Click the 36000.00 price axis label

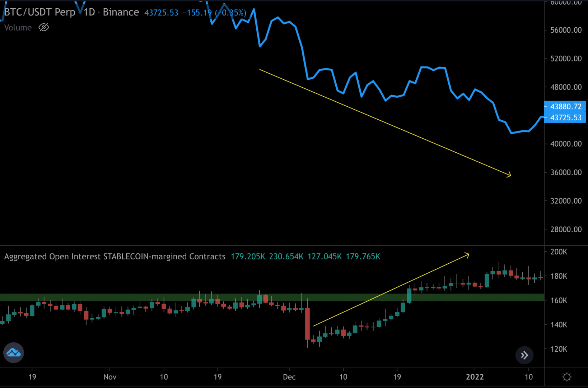coord(566,172)
